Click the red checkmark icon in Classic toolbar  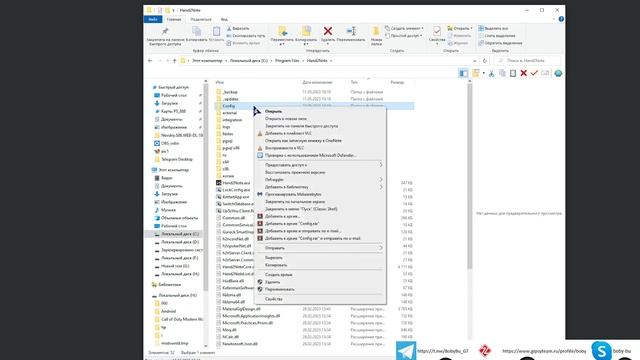click(534, 73)
